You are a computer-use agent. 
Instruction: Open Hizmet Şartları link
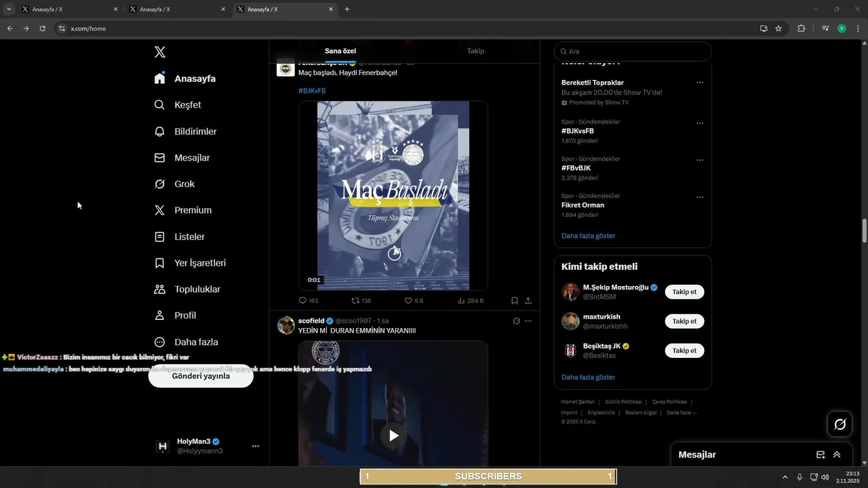[x=578, y=402]
